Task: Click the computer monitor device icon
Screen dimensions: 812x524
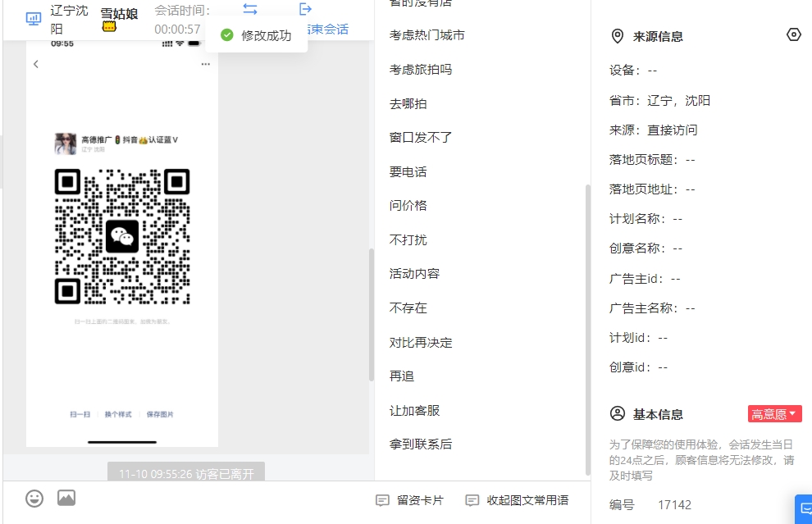Action: (33, 19)
